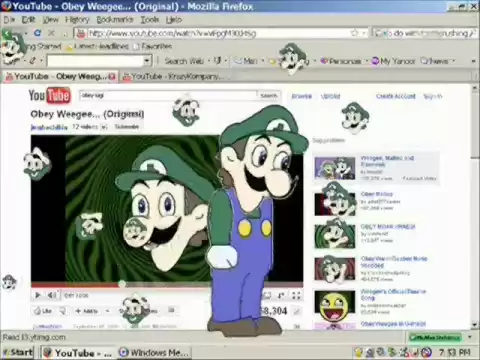Click the Browse link
The width and height of the screenshot is (480, 360).
click(x=301, y=96)
